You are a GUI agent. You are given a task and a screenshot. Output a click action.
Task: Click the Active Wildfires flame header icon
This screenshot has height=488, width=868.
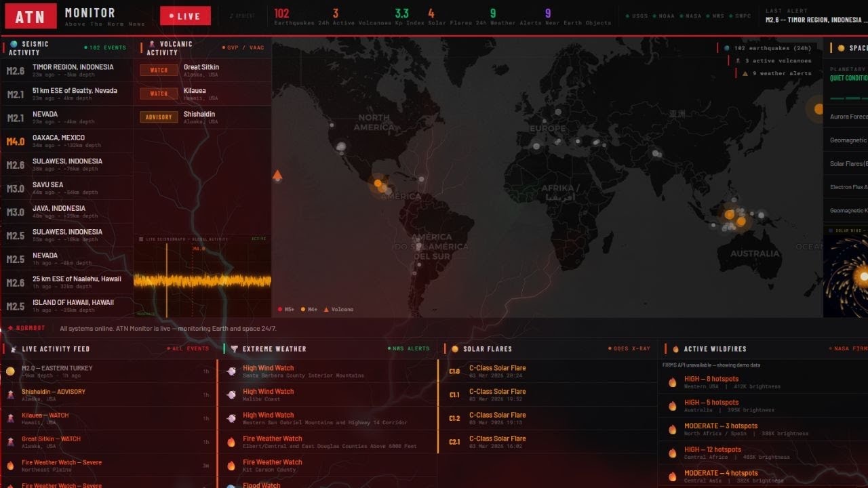tap(675, 349)
